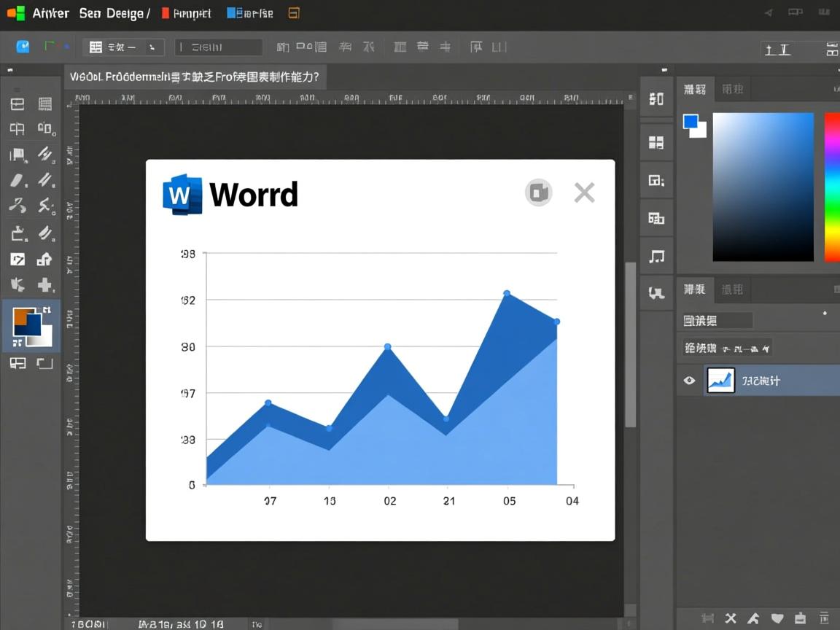Toggle the eye icon on the chart layer
This screenshot has width=840, height=630.
coord(689,381)
